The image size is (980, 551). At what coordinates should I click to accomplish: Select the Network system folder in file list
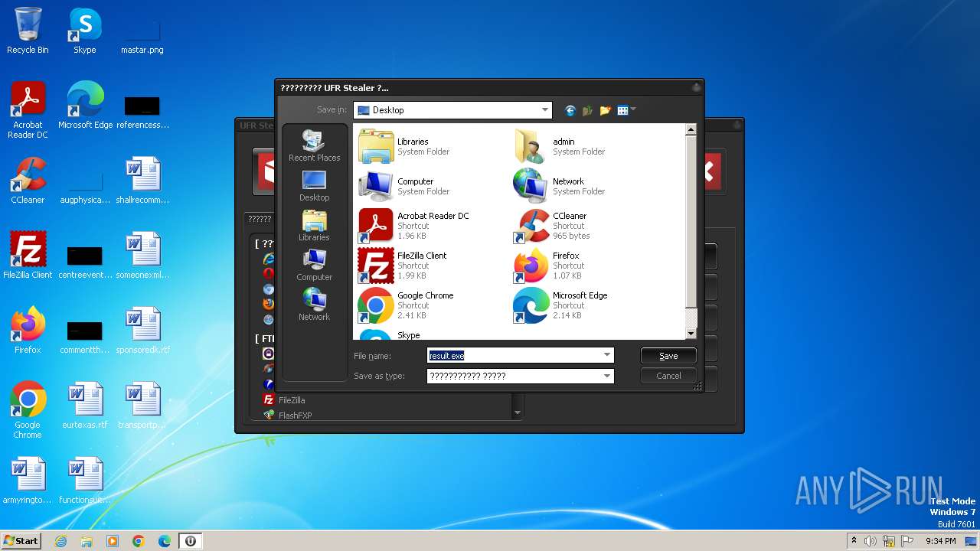[560, 186]
